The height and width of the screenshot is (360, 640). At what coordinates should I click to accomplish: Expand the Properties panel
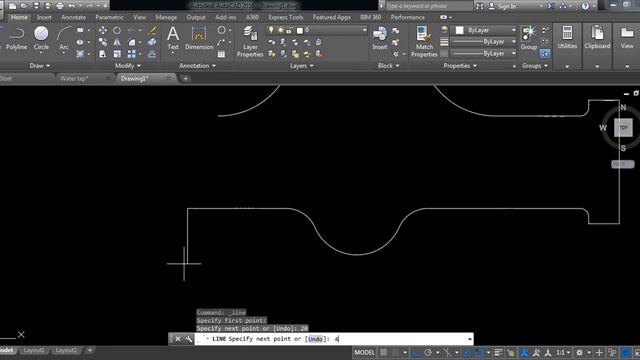click(x=460, y=66)
